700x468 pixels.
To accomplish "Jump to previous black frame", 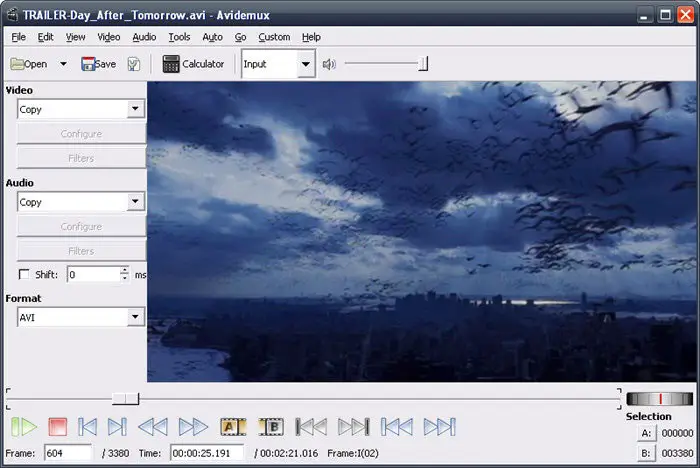I will click(x=311, y=427).
